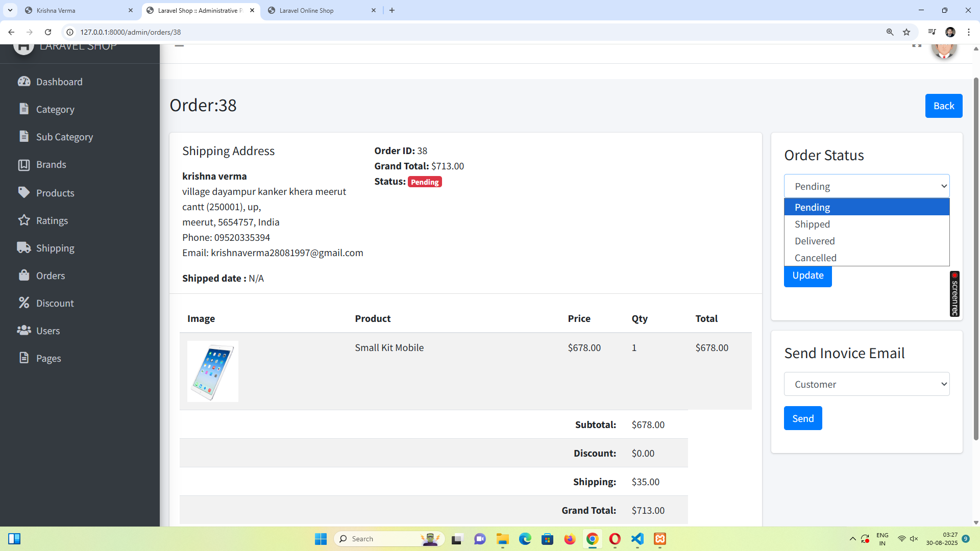980x551 pixels.
Task: Click the taskbar Search box
Action: 389,539
